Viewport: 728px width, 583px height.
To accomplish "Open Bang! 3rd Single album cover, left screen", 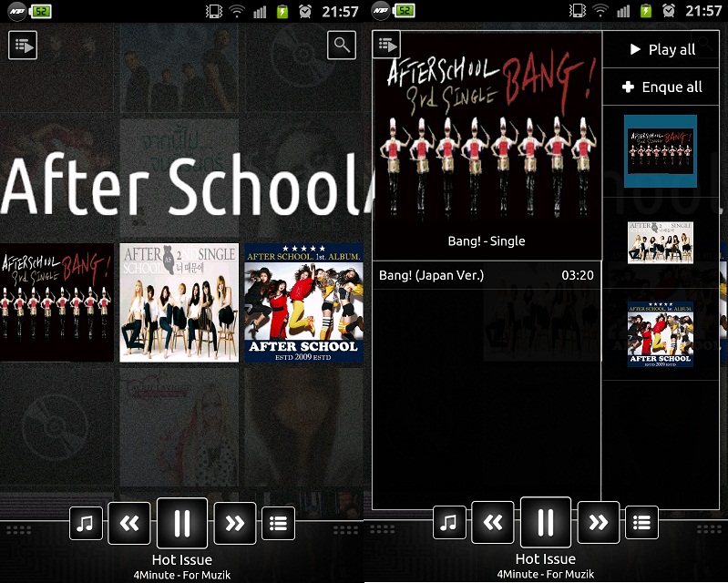I will (x=56, y=302).
